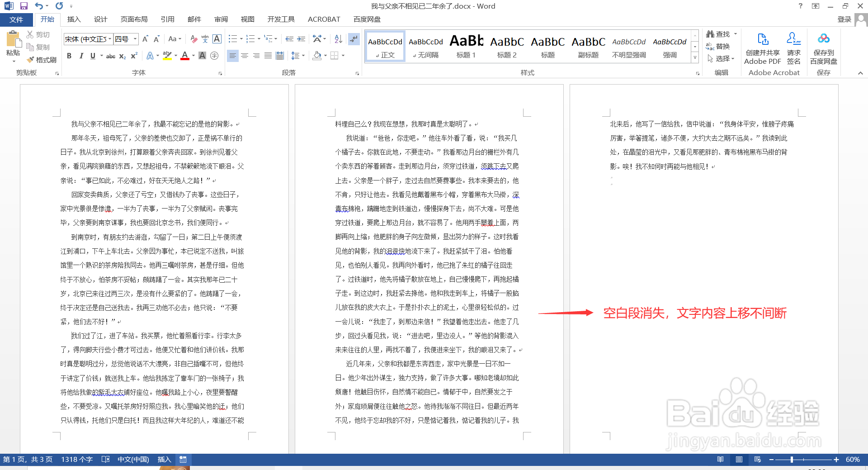Click Create and Share Adobe PDF
Viewport: 868px width, 470px height.
click(x=763, y=47)
